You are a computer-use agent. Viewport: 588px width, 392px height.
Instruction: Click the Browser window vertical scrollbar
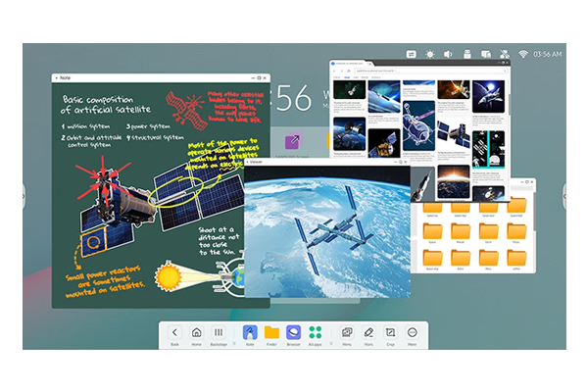click(510, 105)
